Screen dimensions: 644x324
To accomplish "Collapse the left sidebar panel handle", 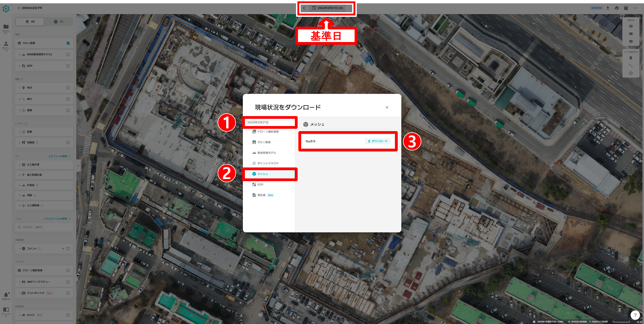I will pyautogui.click(x=78, y=166).
